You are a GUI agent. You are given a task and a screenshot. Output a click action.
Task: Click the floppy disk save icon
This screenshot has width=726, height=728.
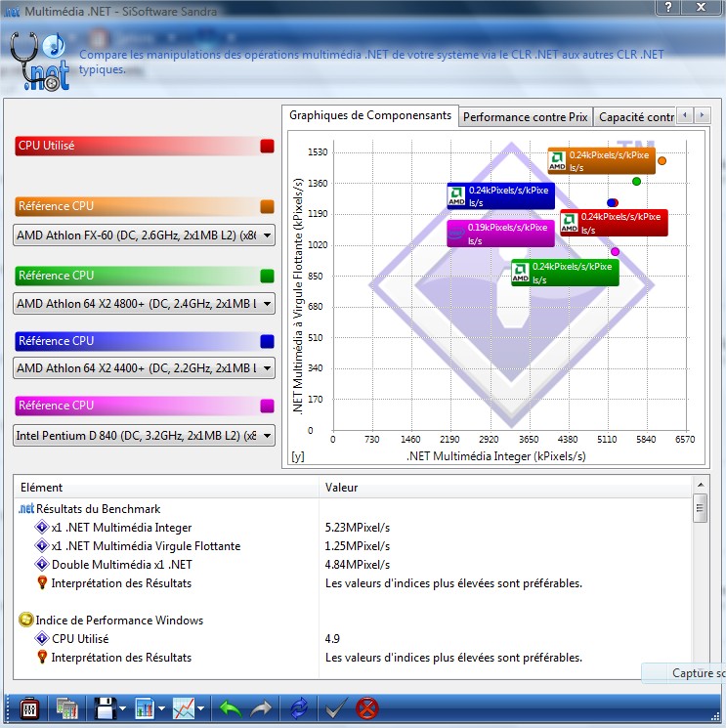point(105,709)
